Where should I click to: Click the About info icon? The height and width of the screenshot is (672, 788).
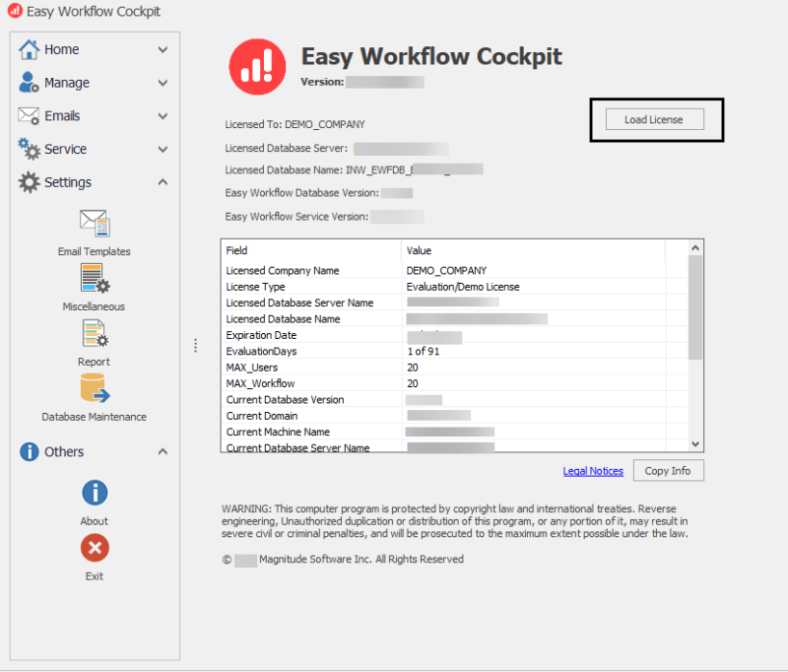click(x=95, y=493)
